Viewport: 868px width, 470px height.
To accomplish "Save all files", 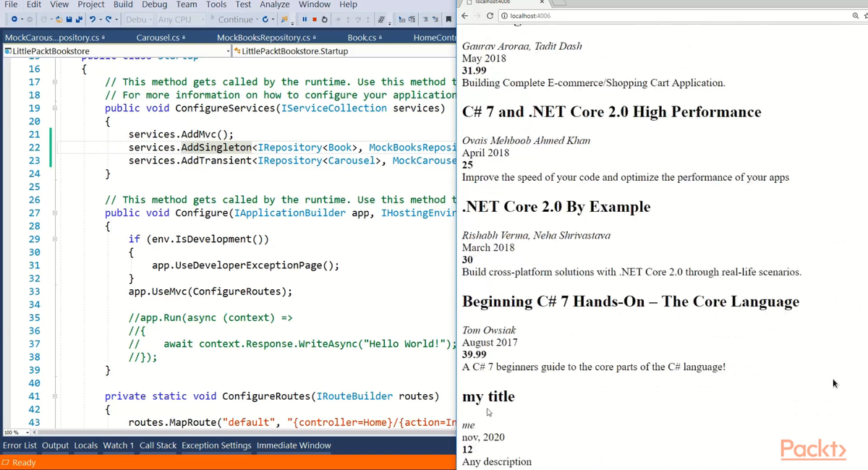I will 79,20.
